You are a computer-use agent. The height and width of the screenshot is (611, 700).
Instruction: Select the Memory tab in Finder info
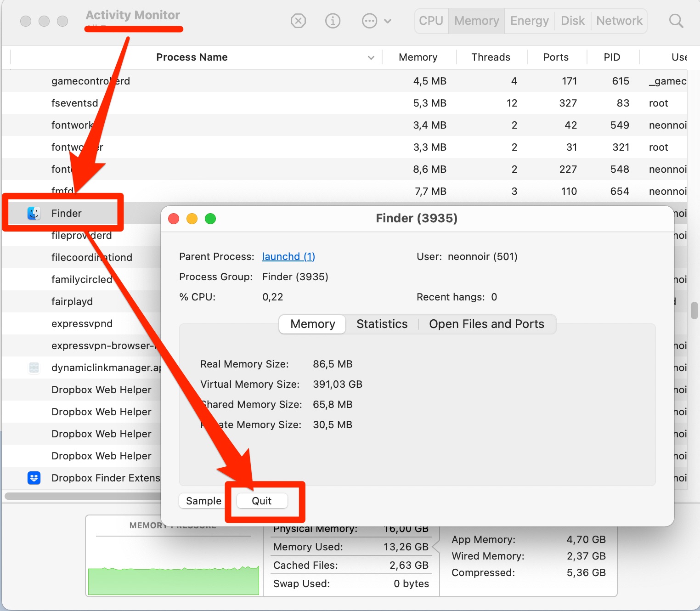pos(313,324)
